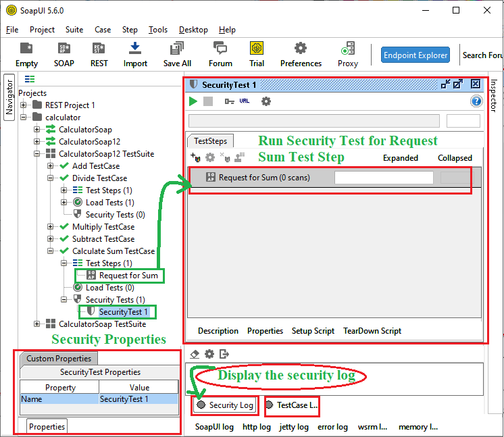This screenshot has height=437, width=504.
Task: Open SecurityTest options gear icon
Action: (266, 101)
